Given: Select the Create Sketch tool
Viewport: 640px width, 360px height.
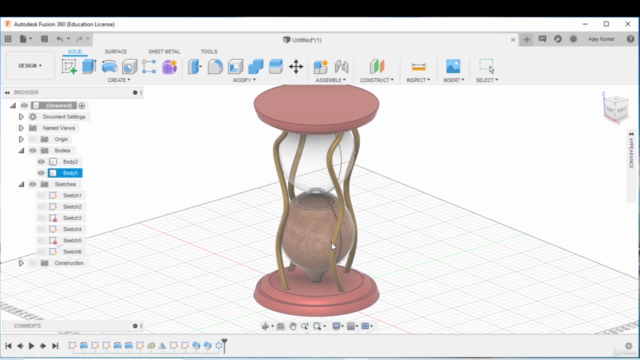Looking at the screenshot, I should (69, 66).
